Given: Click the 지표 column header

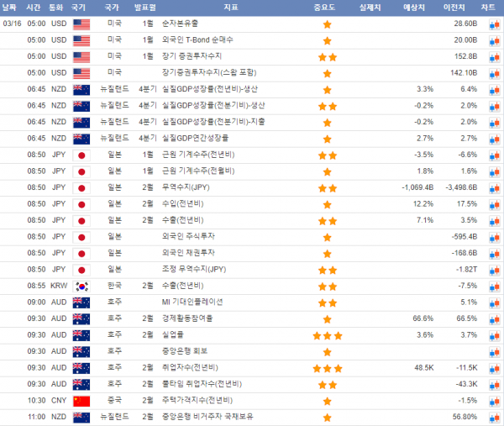Looking at the screenshot, I should (230, 8).
